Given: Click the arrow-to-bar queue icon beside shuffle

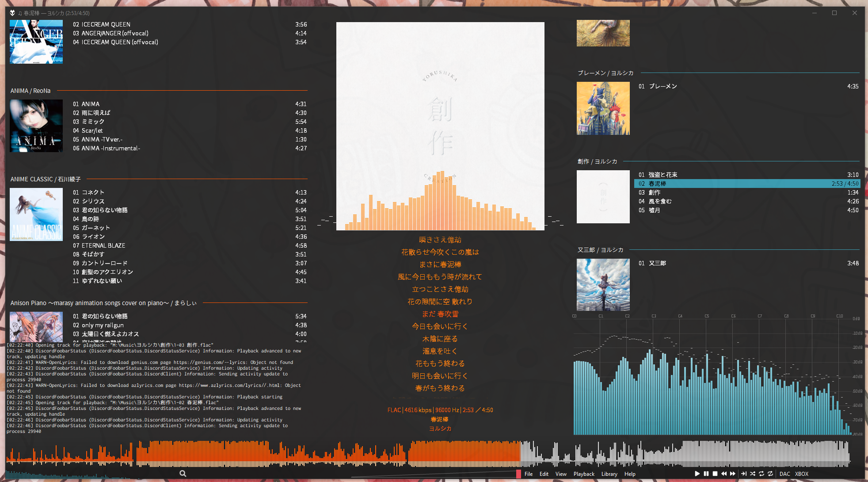Looking at the screenshot, I should click(x=744, y=474).
